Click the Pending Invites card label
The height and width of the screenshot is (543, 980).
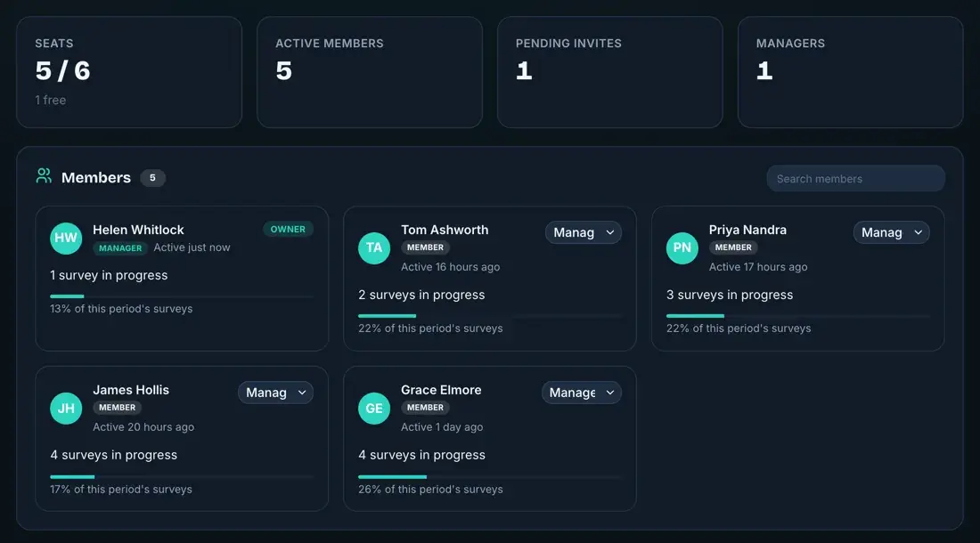(568, 43)
